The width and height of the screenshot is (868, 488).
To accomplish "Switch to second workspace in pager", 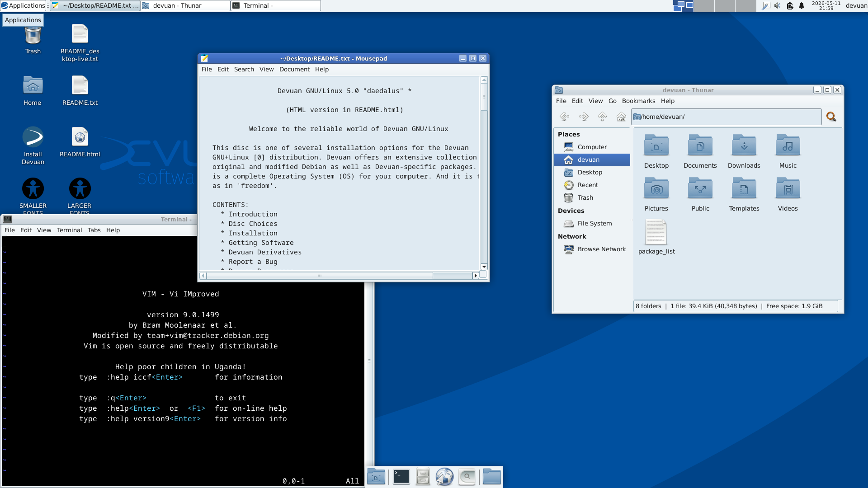I will (x=704, y=6).
